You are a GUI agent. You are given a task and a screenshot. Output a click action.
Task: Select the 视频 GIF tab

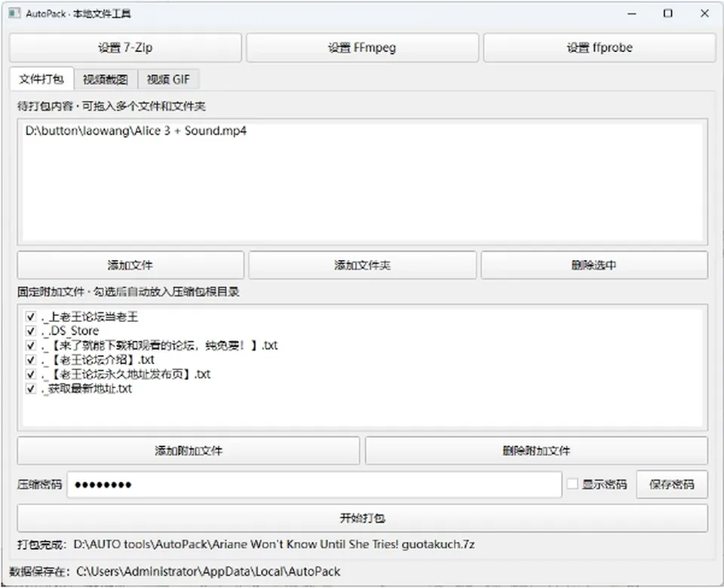[x=168, y=79]
